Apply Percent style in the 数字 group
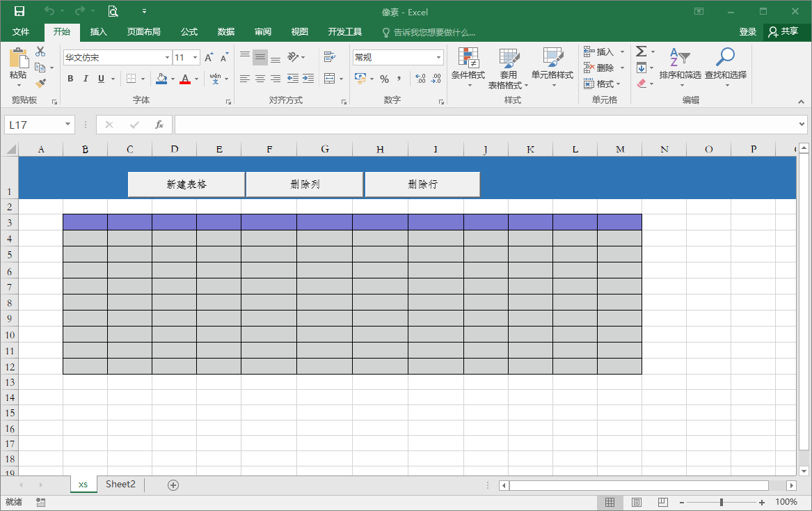 (383, 79)
